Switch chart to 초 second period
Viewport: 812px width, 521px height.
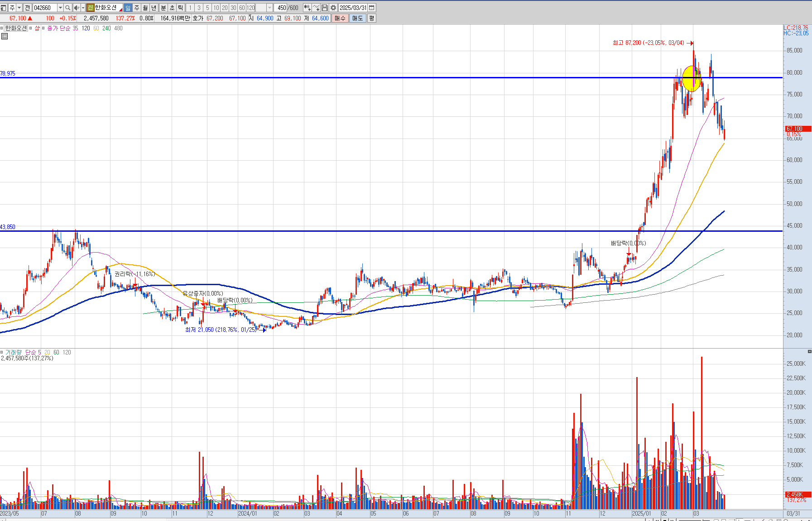pyautogui.click(x=172, y=8)
